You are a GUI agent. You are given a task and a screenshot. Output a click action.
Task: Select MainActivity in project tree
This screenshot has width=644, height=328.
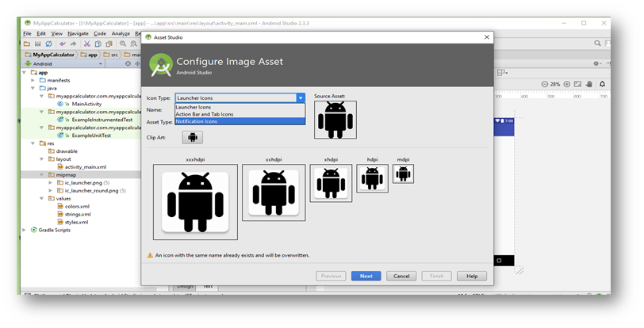[86, 104]
